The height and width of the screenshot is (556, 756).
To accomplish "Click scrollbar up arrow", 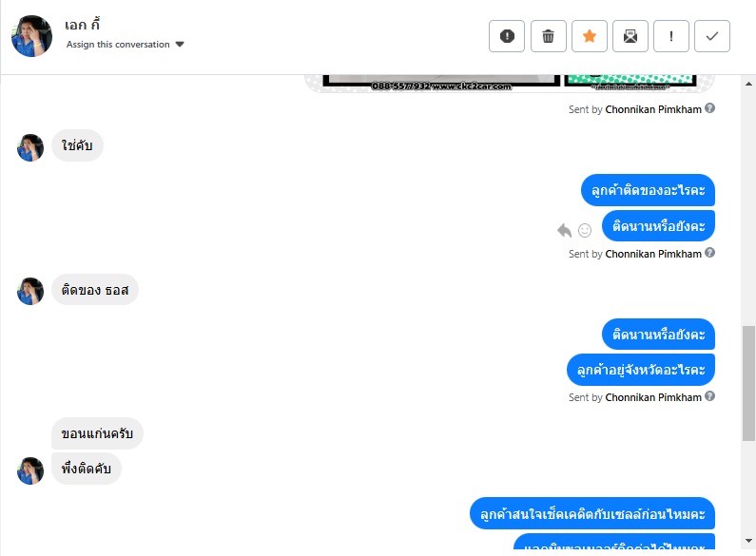I will click(x=748, y=84).
